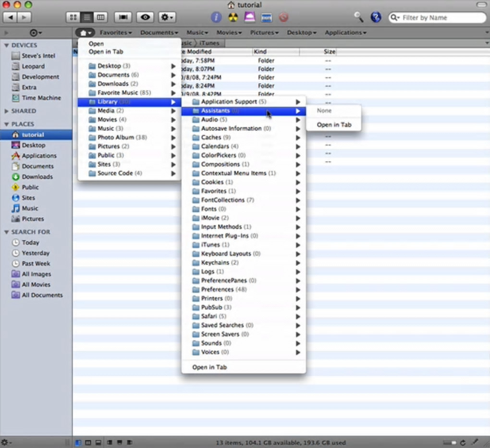
Task: Open the Applications dropdown in bookmarks bar
Action: pos(345,33)
